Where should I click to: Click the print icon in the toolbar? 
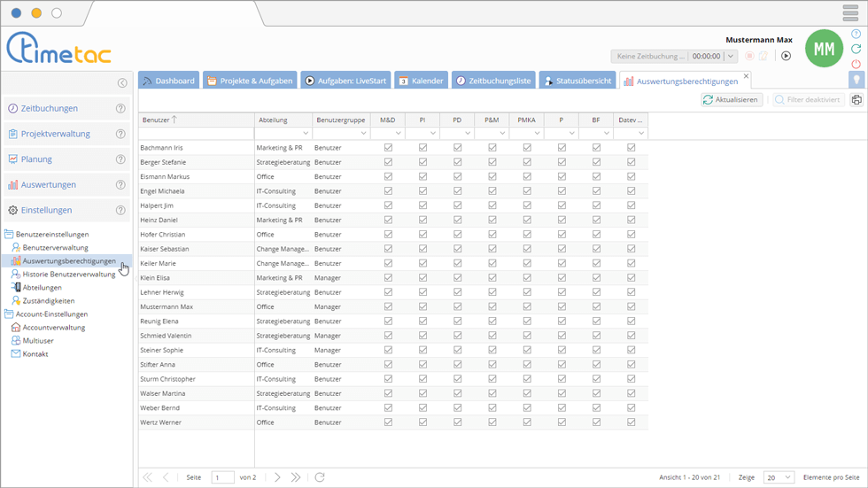(856, 100)
